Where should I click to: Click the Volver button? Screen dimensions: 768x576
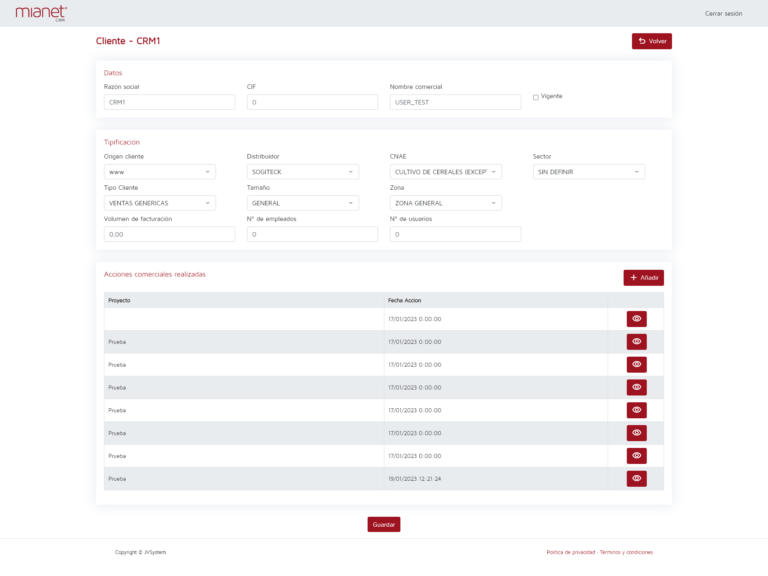[651, 41]
